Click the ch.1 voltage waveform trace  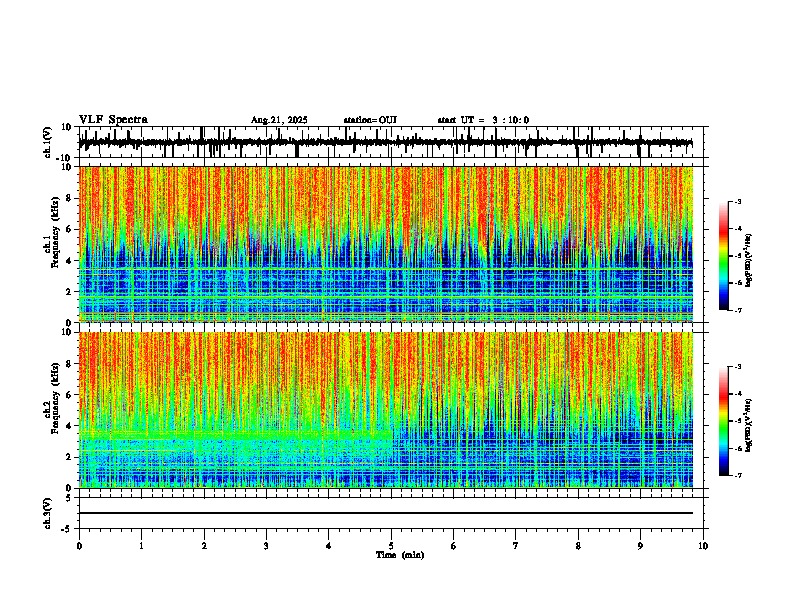(x=386, y=142)
